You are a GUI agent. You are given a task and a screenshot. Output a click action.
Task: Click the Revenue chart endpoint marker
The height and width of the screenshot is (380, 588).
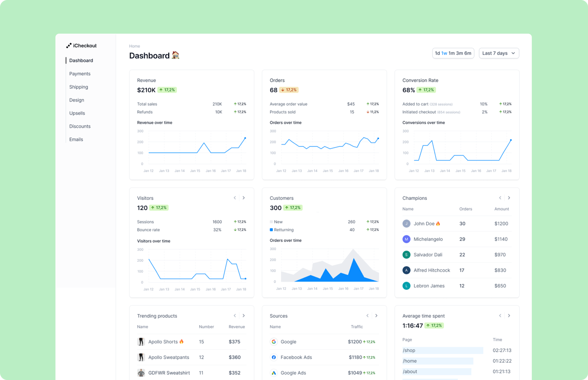(245, 138)
